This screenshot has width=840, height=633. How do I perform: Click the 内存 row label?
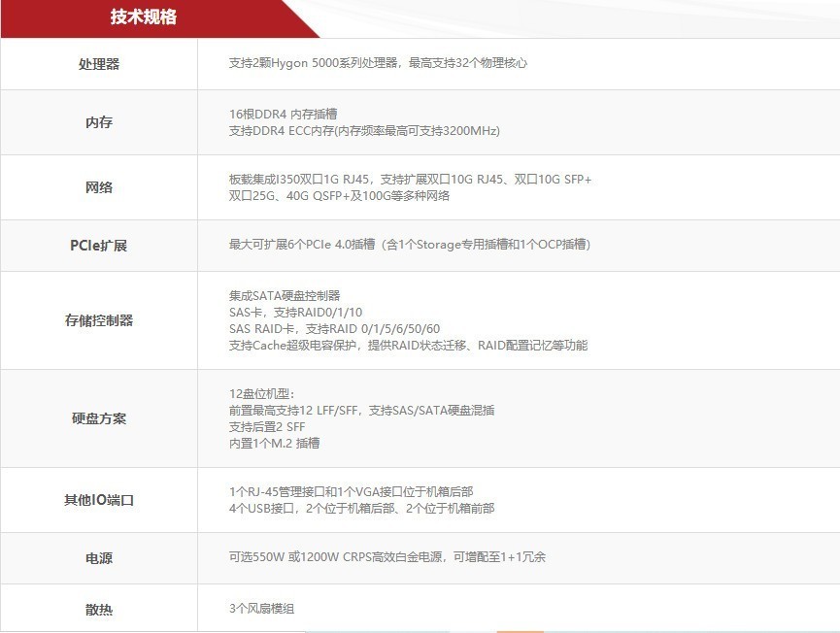click(x=99, y=122)
